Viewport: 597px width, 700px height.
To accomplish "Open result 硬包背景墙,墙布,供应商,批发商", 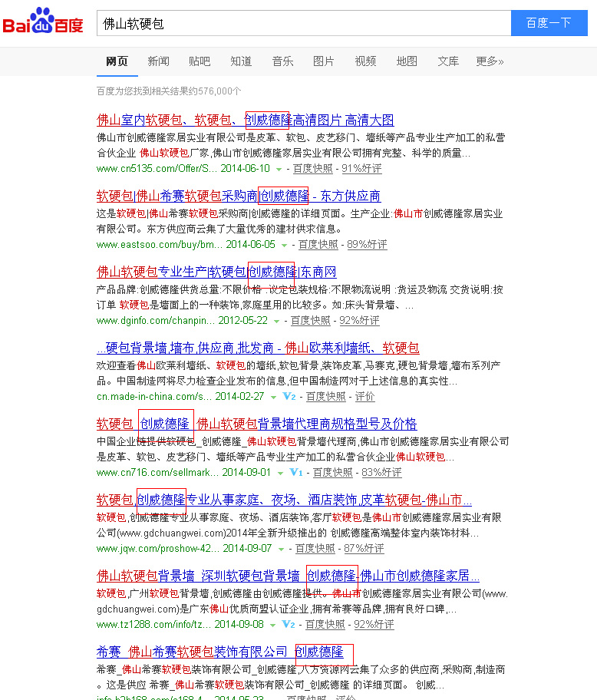I will pyautogui.click(x=258, y=348).
